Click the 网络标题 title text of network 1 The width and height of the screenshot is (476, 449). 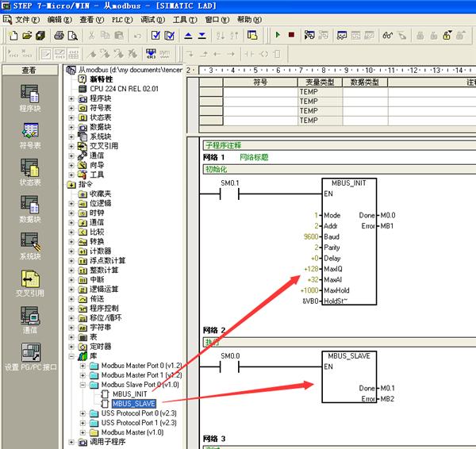coord(254,157)
